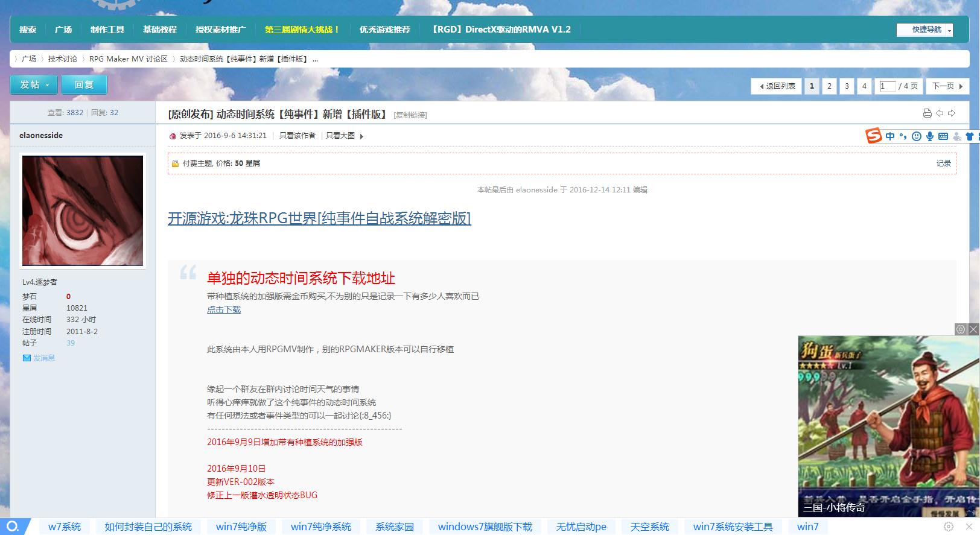Screen dimensions: 980x535
Task: Click the 回复 reply button
Action: coord(84,84)
